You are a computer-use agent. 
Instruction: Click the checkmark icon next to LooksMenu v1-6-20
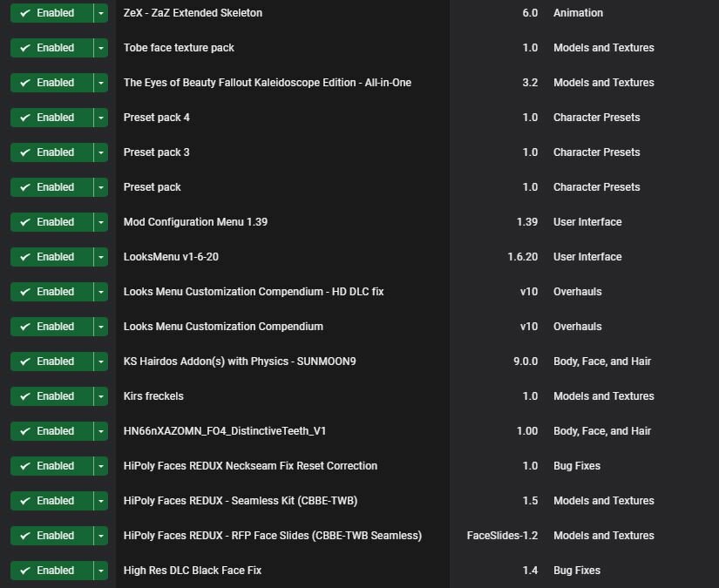tap(24, 257)
